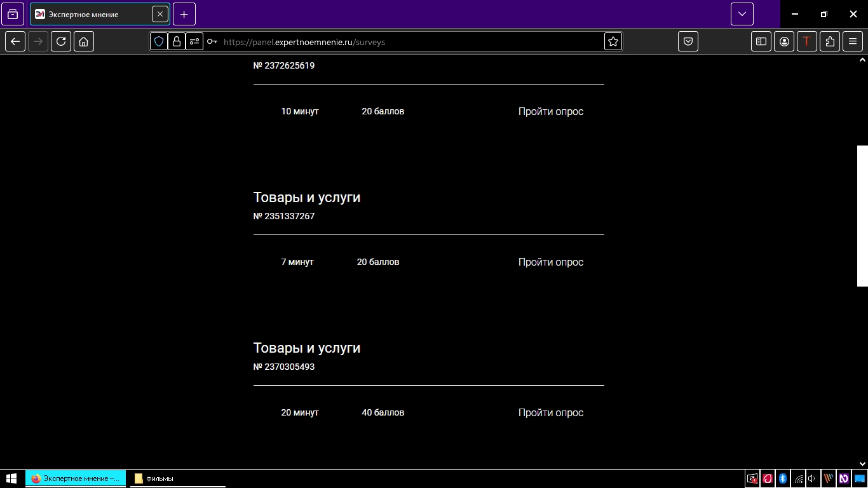Click 20 баллов in the 7 минут survey

pyautogui.click(x=378, y=262)
